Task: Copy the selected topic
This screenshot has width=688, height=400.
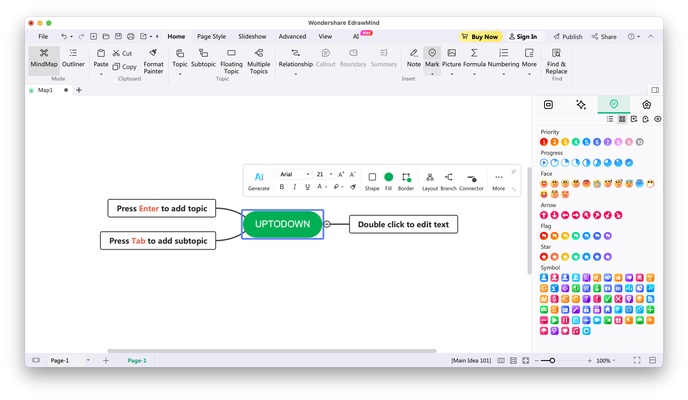Action: tap(125, 67)
